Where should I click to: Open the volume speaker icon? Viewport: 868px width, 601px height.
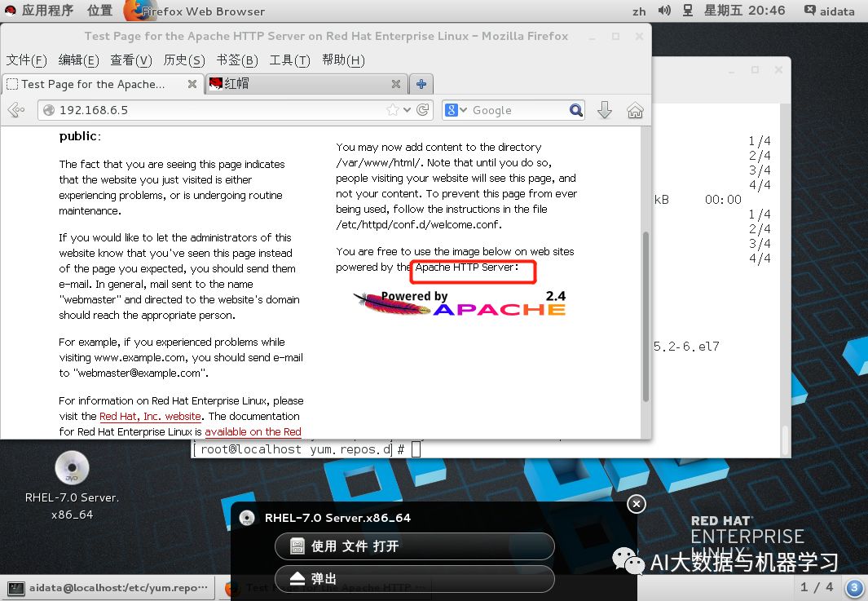(664, 11)
